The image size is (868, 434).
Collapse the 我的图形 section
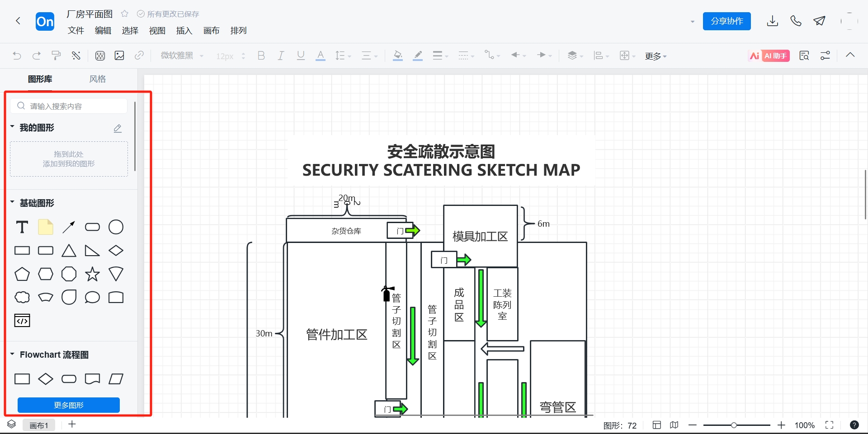[12, 127]
